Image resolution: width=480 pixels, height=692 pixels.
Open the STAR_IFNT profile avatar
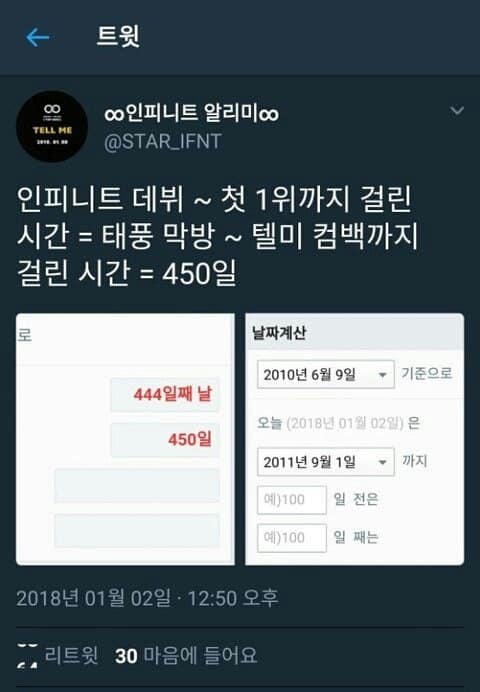[52, 127]
